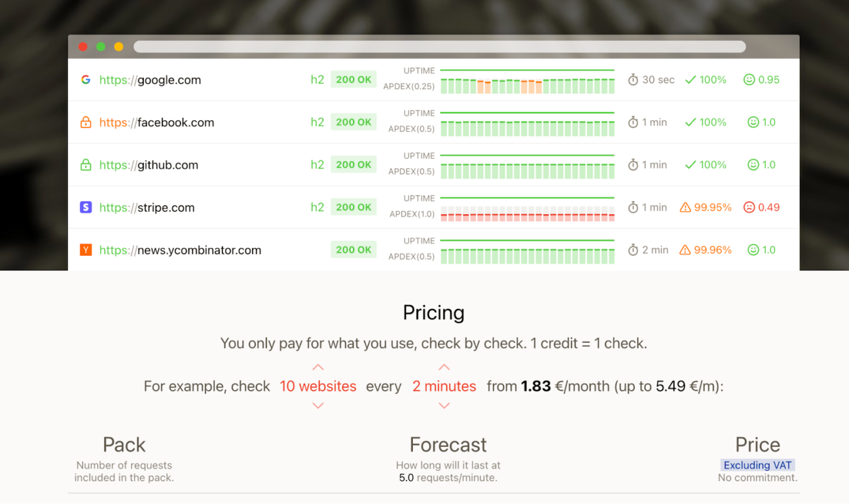Decrease check interval with down chevron
This screenshot has height=504, width=849.
[444, 406]
